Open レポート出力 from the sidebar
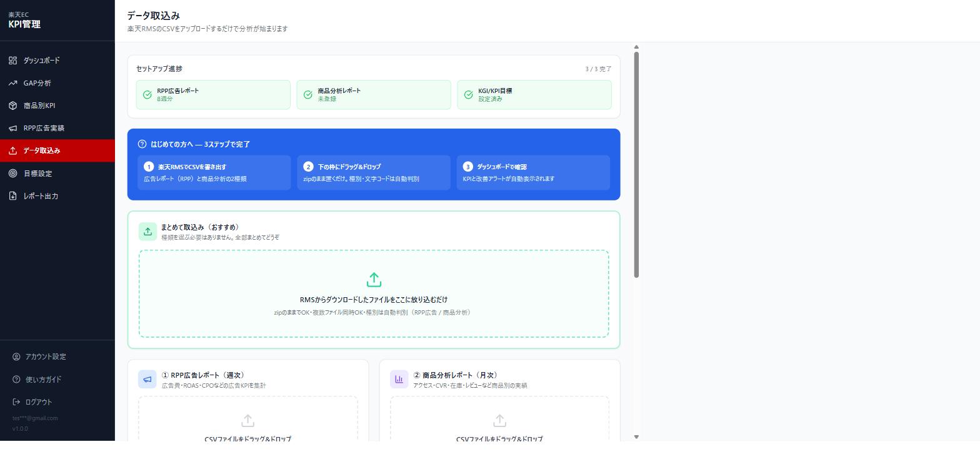The width and height of the screenshot is (980, 462). point(57,196)
